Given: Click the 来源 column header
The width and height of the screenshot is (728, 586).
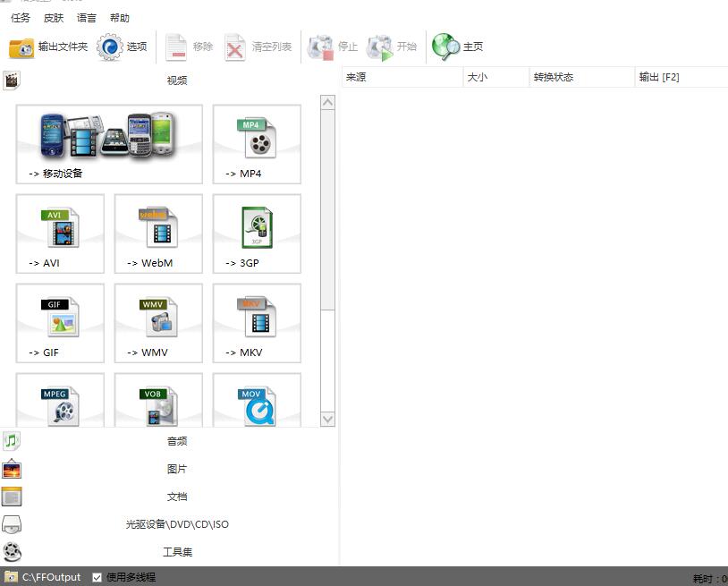Looking at the screenshot, I should pos(401,78).
